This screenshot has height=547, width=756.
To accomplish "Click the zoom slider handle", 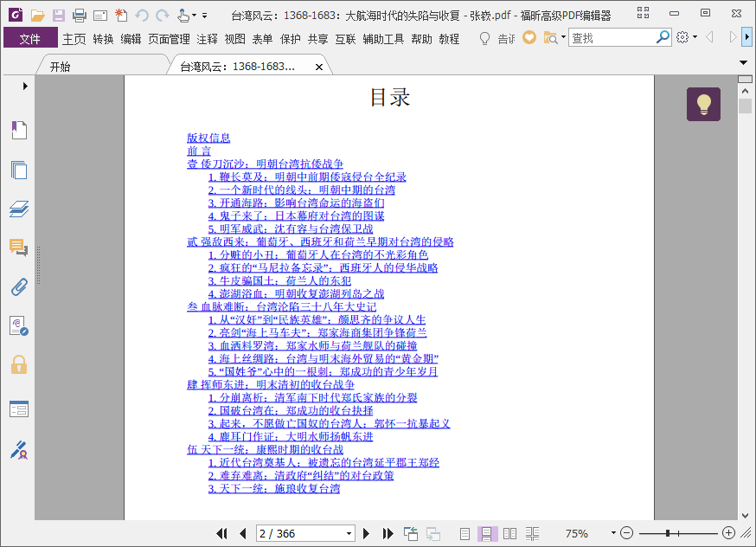I will pos(667,533).
